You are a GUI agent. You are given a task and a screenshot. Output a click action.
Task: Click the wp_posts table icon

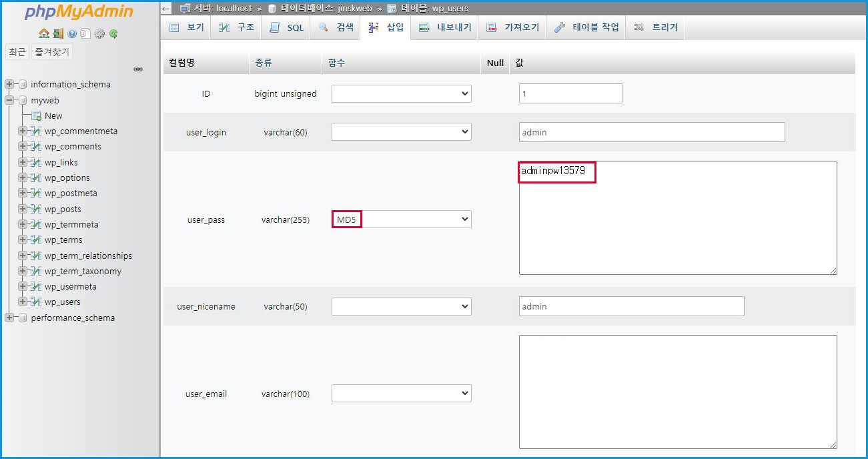(36, 209)
